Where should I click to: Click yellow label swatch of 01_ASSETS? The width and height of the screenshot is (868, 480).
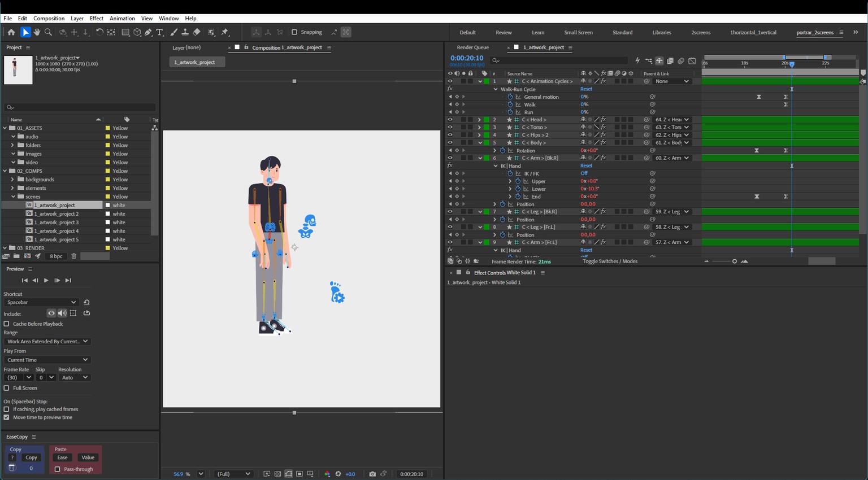tap(107, 128)
